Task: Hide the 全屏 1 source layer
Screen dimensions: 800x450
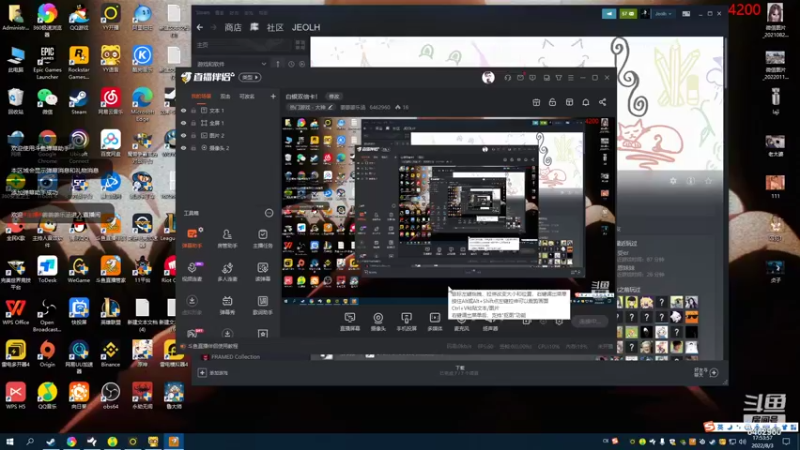Action: [x=184, y=123]
